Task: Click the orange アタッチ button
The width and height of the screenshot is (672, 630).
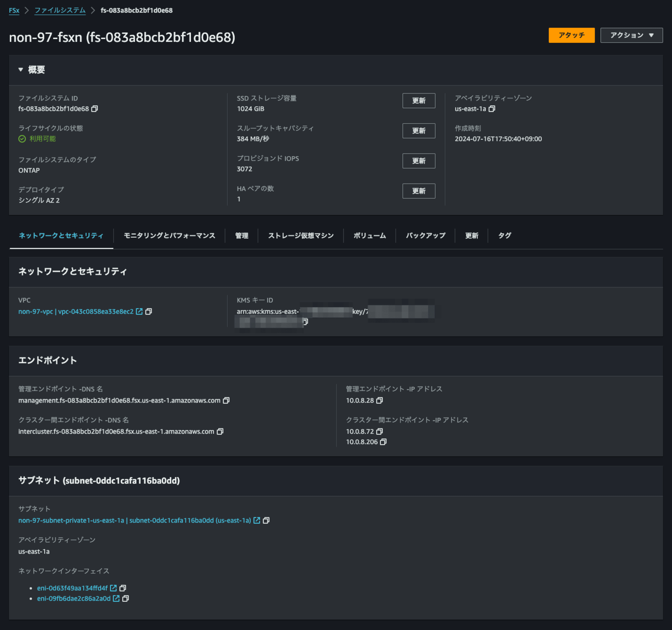Action: [x=571, y=35]
